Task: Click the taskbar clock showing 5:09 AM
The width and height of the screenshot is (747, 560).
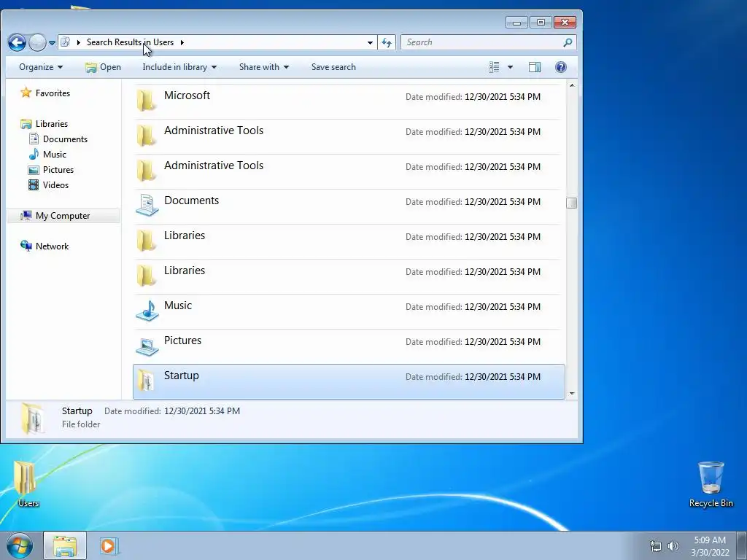Action: [x=710, y=546]
